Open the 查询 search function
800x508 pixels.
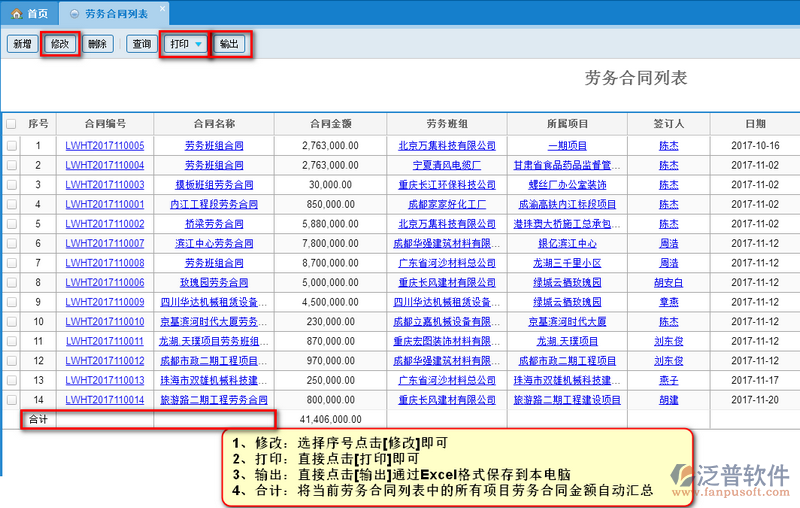pyautogui.click(x=141, y=45)
